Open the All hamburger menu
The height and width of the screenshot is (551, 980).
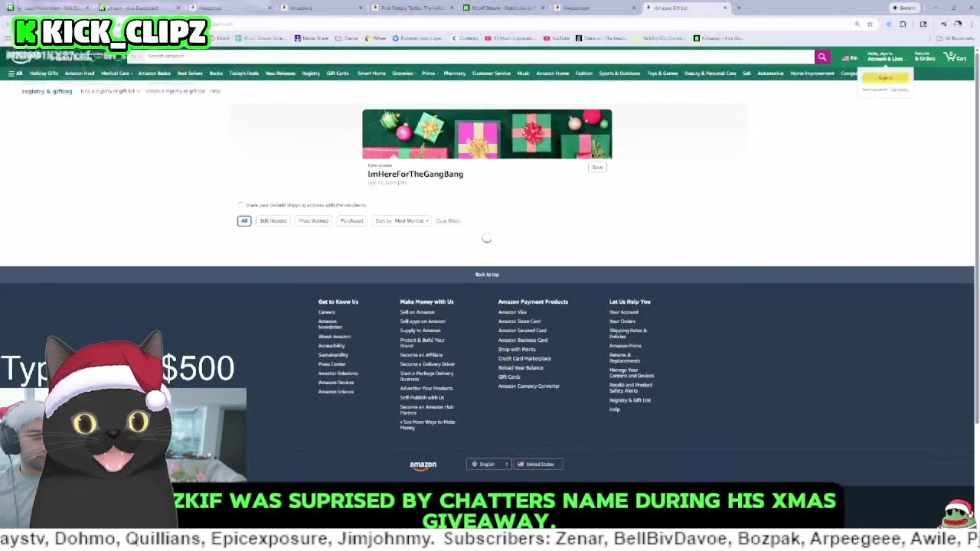(x=15, y=73)
